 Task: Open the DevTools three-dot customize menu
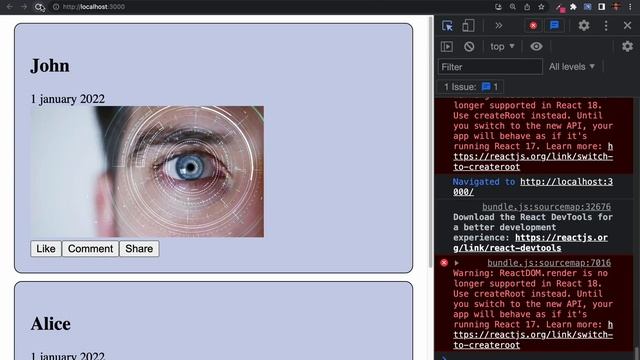[606, 25]
